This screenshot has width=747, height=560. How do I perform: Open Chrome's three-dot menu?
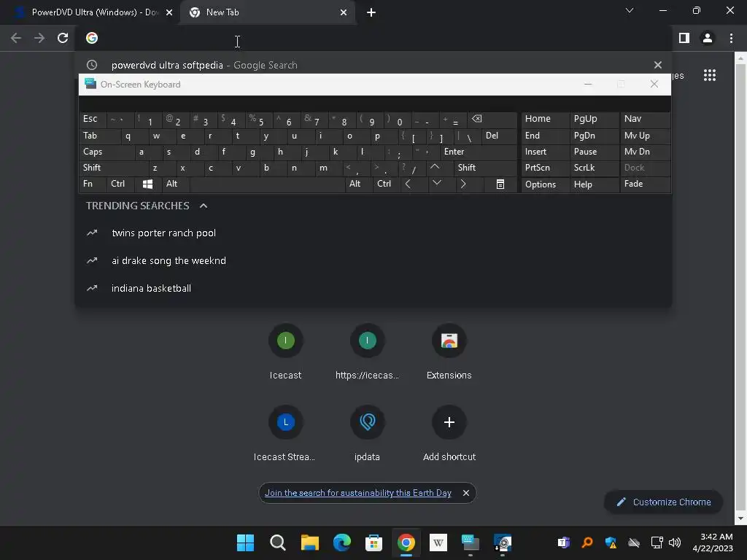(x=731, y=38)
